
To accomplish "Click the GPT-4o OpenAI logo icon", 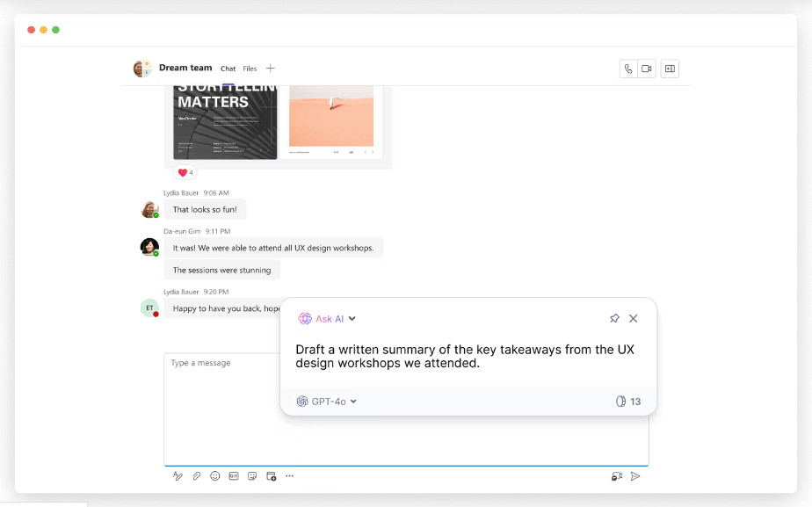I will (x=302, y=402).
